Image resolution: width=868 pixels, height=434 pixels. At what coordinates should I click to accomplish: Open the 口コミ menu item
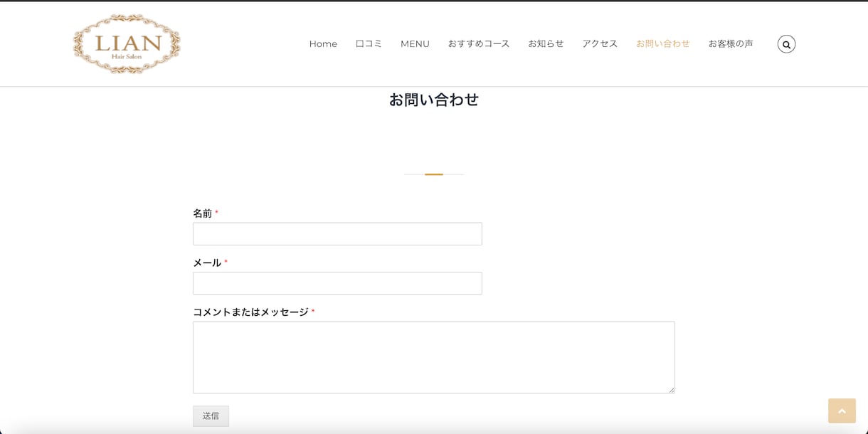pyautogui.click(x=369, y=44)
